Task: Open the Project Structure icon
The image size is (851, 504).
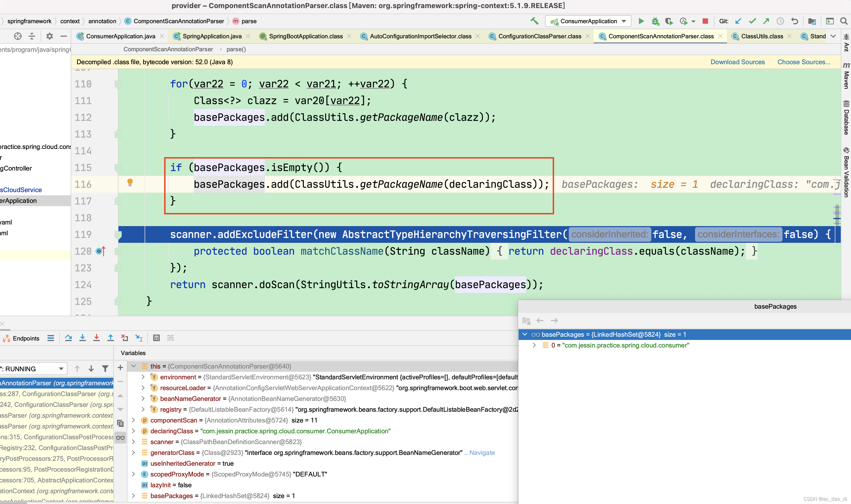Action: [x=812, y=21]
